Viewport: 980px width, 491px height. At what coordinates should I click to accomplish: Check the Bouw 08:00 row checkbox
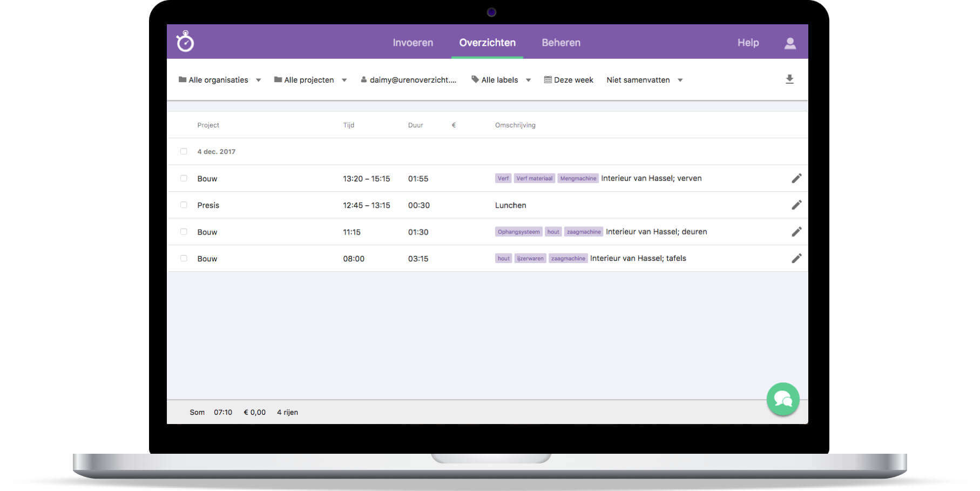coord(184,258)
